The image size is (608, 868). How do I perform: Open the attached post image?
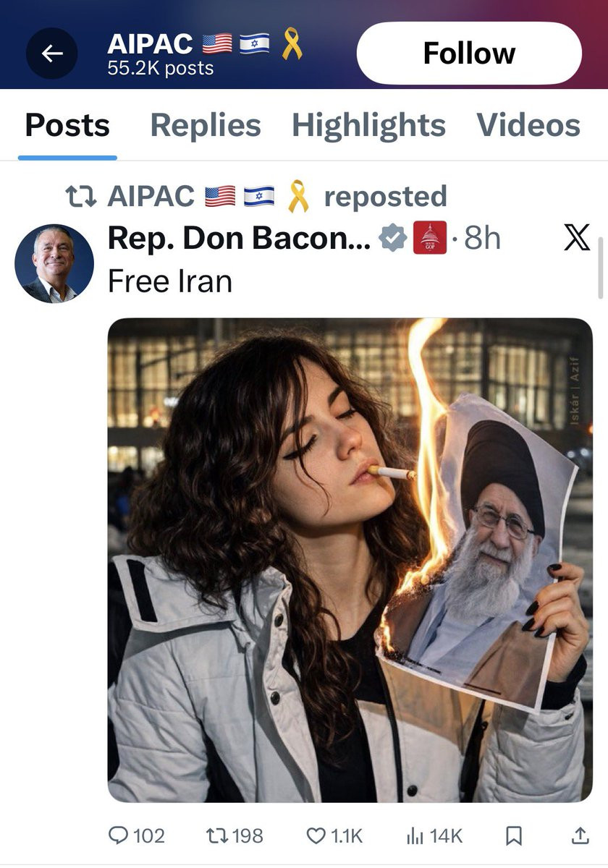pos(350,560)
